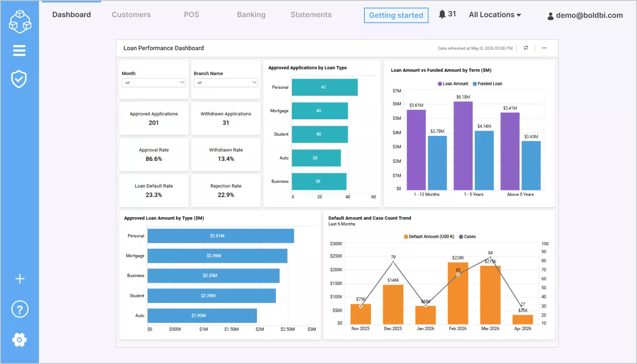Open the Month filter dropdown
The width and height of the screenshot is (637, 364).
click(x=154, y=82)
